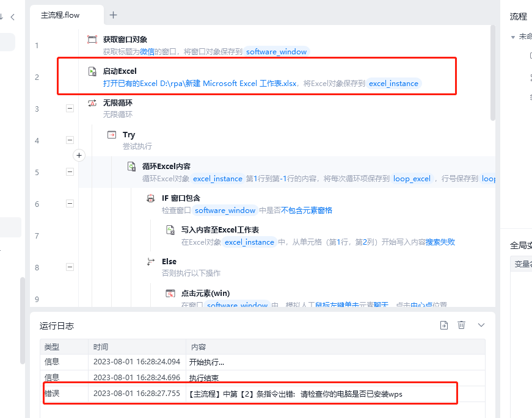Click the 获取窗口对象 step icon

click(92, 39)
